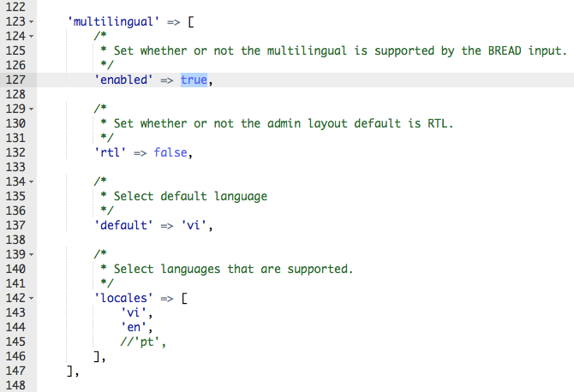Click the opening bracket after 'multilingual'

point(191,21)
